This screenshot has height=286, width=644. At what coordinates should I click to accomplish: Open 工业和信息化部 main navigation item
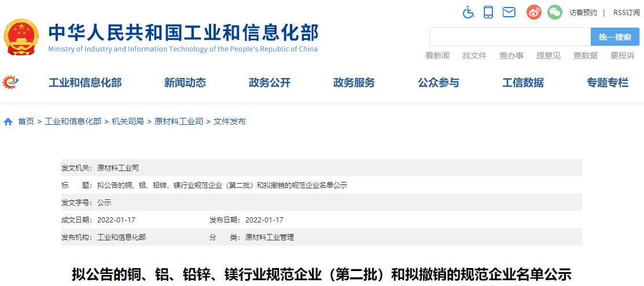85,83
